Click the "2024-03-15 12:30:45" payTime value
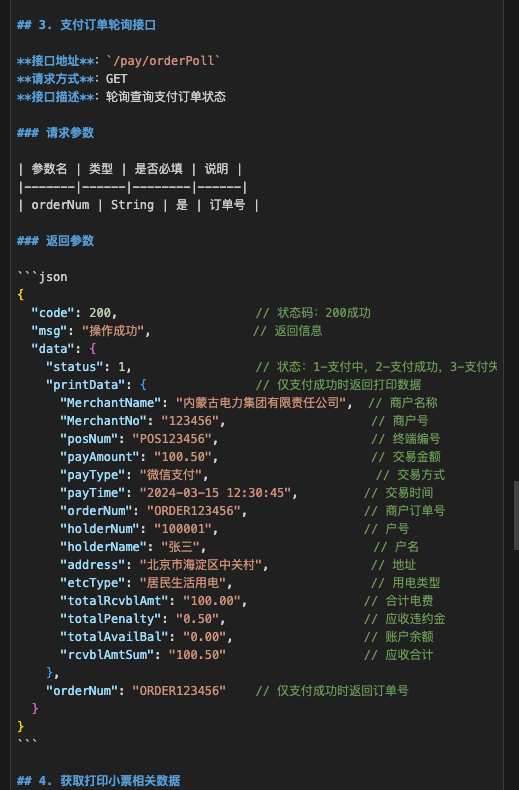Image resolution: width=519 pixels, height=790 pixels. coord(215,493)
